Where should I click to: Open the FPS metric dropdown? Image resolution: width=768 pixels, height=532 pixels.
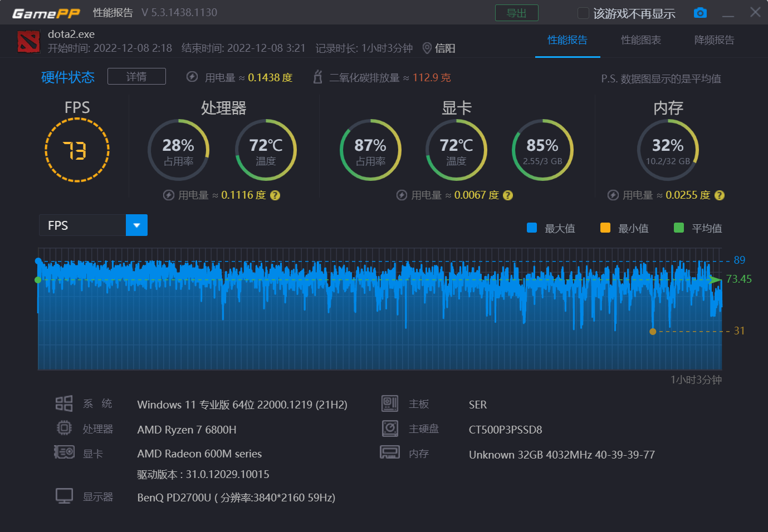pyautogui.click(x=84, y=225)
